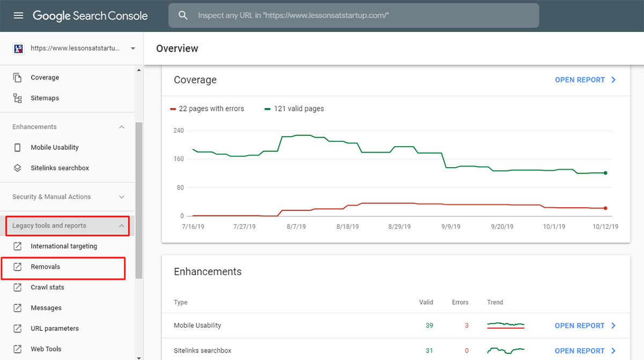Click the Mobile Usability phone icon
Viewport: 644px width, 360px height.
pos(18,147)
